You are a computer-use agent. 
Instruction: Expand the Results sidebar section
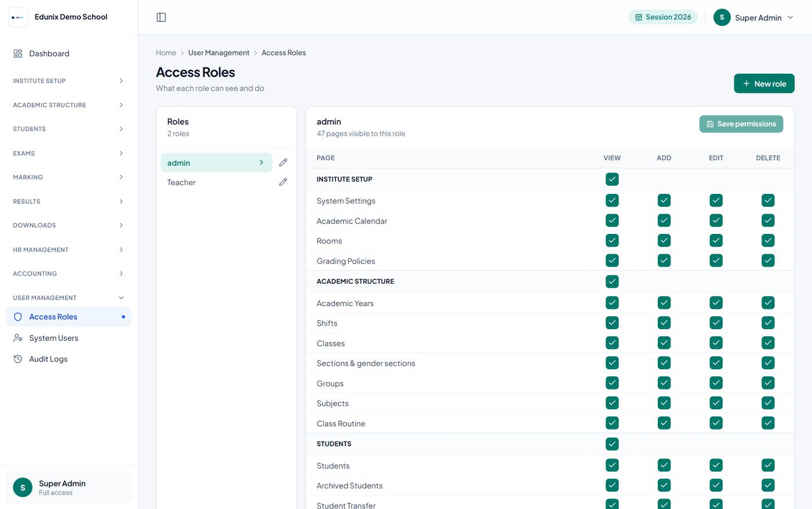[68, 201]
